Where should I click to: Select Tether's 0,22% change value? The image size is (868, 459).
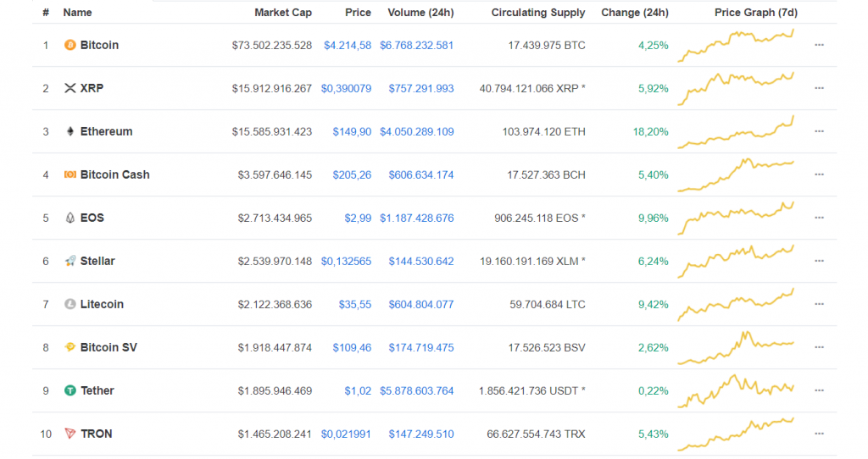(654, 391)
